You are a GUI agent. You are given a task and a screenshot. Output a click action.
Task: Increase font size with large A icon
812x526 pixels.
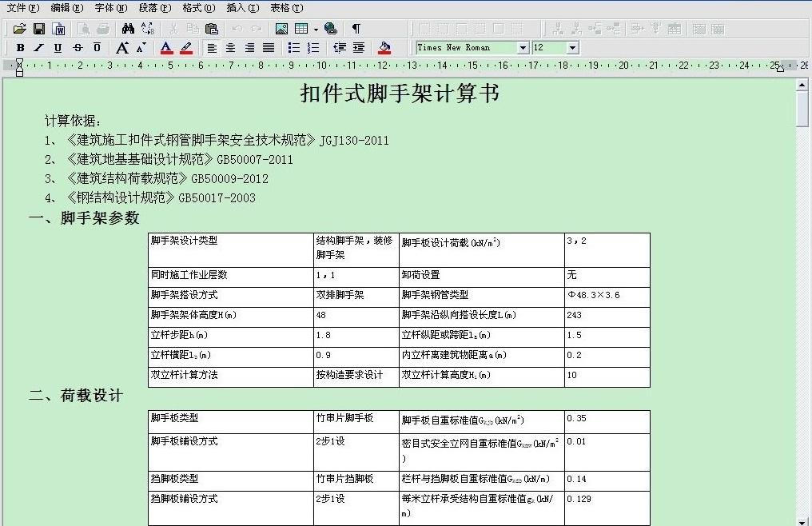click(x=121, y=48)
